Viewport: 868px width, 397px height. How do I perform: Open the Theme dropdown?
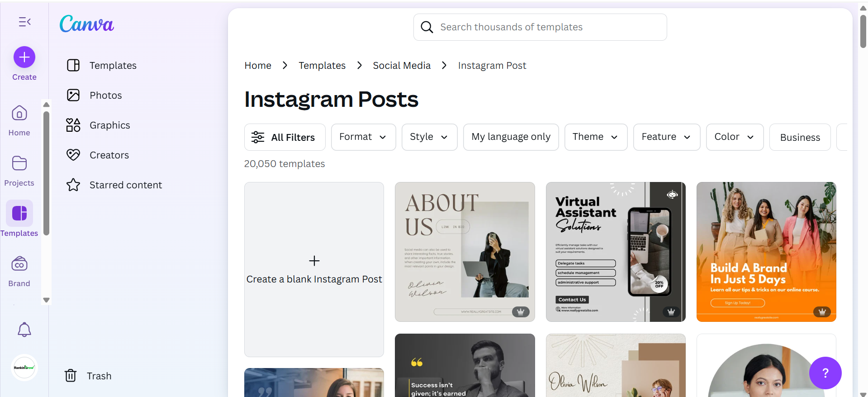click(x=596, y=137)
